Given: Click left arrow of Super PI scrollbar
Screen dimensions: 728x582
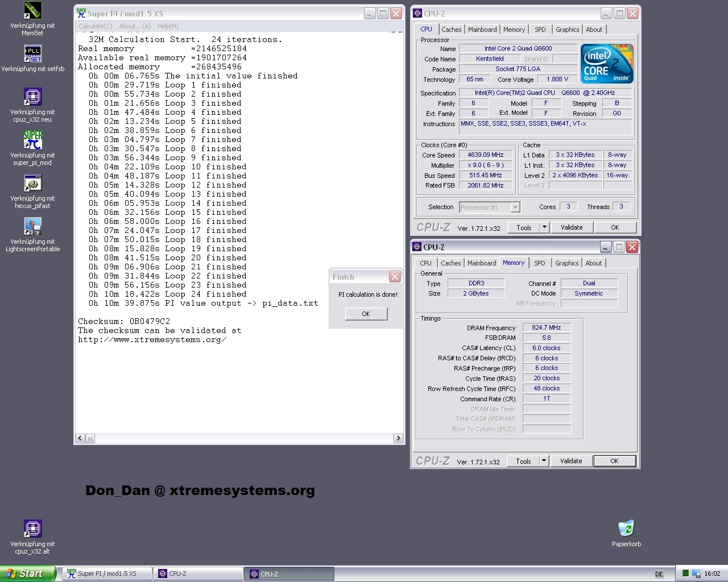Looking at the screenshot, I should (x=80, y=438).
